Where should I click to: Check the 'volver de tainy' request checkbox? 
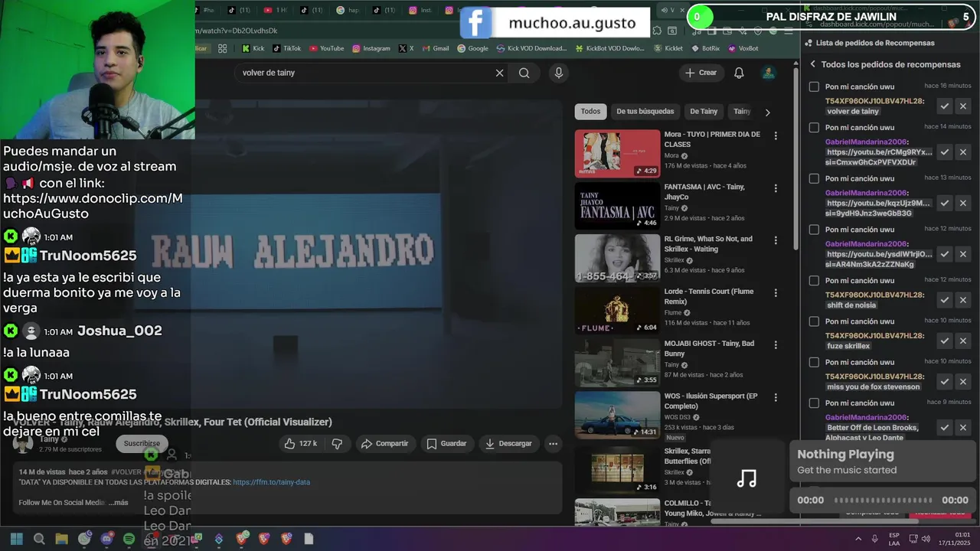[814, 86]
